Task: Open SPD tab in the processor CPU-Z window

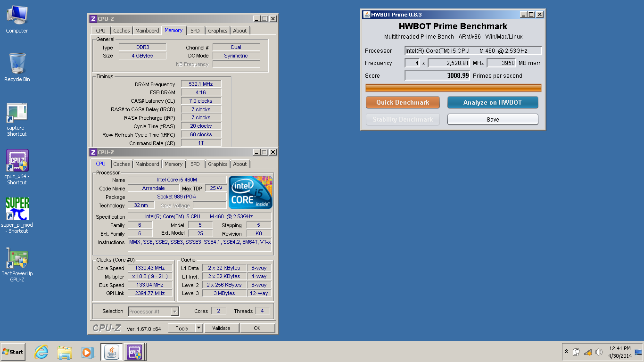Action: point(195,164)
